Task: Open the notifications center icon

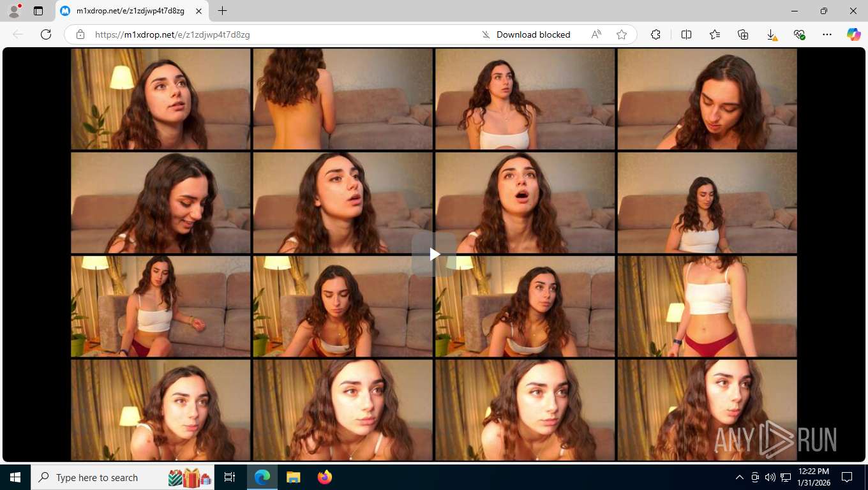Action: tap(847, 477)
